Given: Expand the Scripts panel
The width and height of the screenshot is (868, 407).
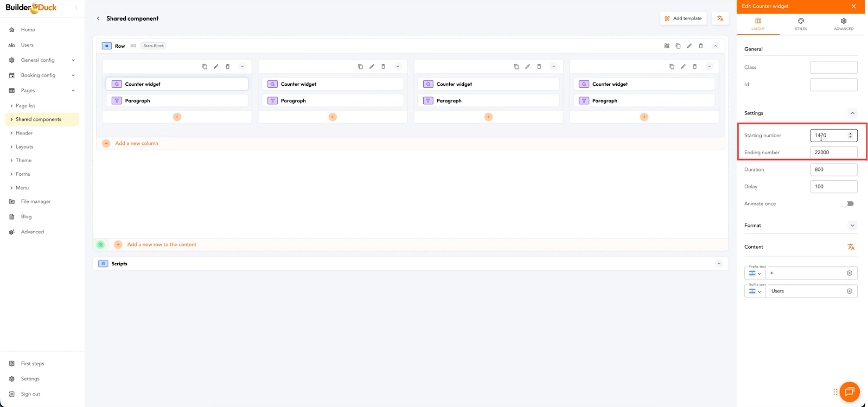Looking at the screenshot, I should click(x=719, y=264).
